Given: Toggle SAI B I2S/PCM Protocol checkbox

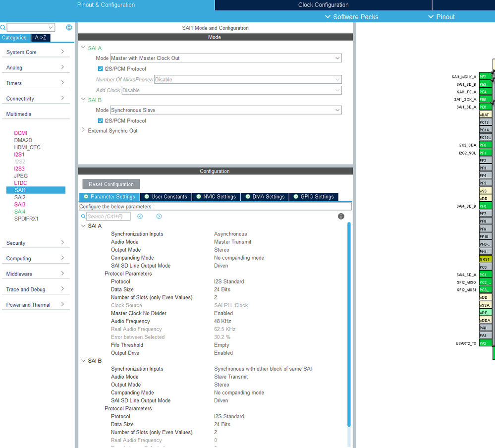Looking at the screenshot, I should (x=101, y=120).
